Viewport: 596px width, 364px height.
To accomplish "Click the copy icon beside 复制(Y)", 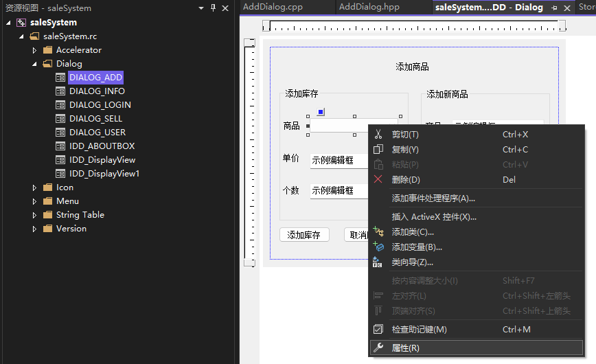I will (378, 150).
